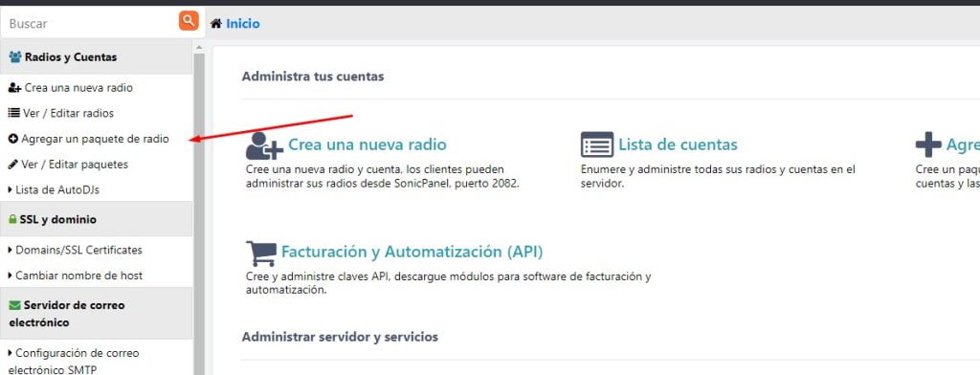
Task: Click the green padlock SSL icon
Action: click(12, 219)
